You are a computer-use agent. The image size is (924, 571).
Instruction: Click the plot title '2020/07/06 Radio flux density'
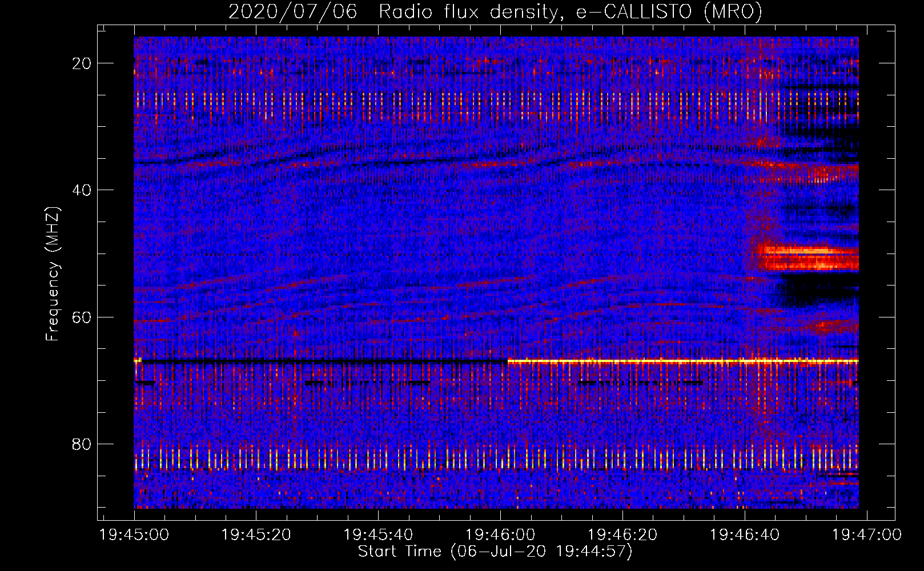495,12
